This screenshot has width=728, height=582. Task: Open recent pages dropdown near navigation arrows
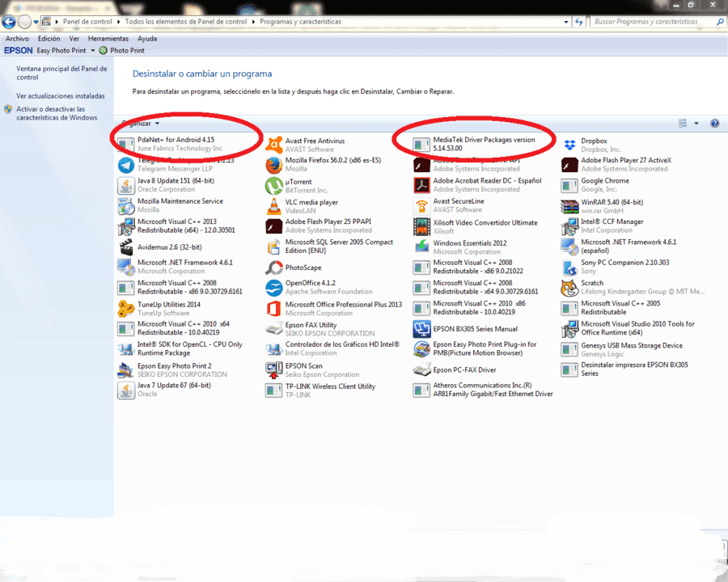[x=36, y=22]
